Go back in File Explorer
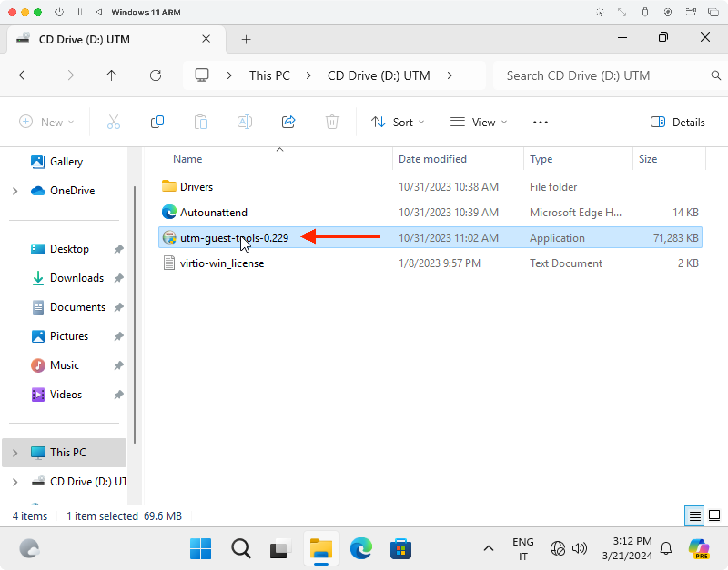The height and width of the screenshot is (570, 728). 24,76
